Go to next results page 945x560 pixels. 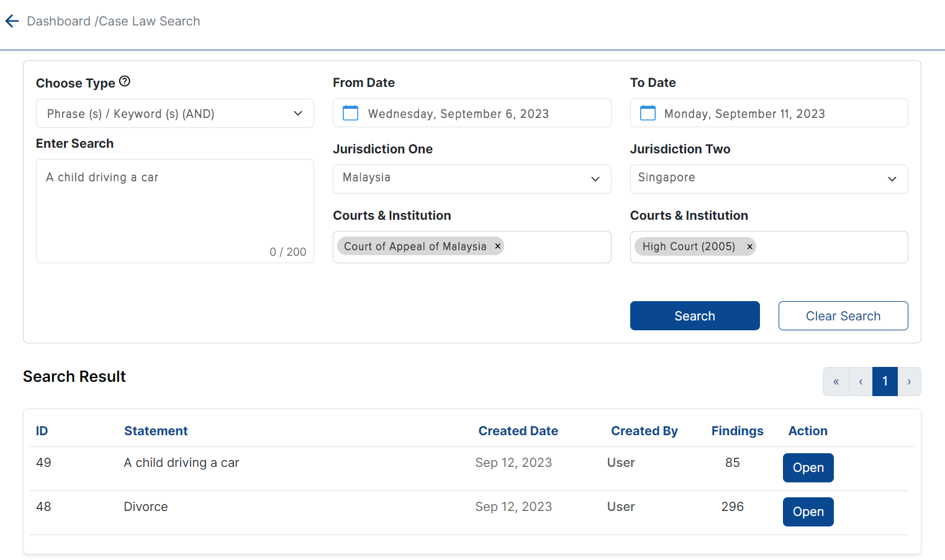pos(909,381)
